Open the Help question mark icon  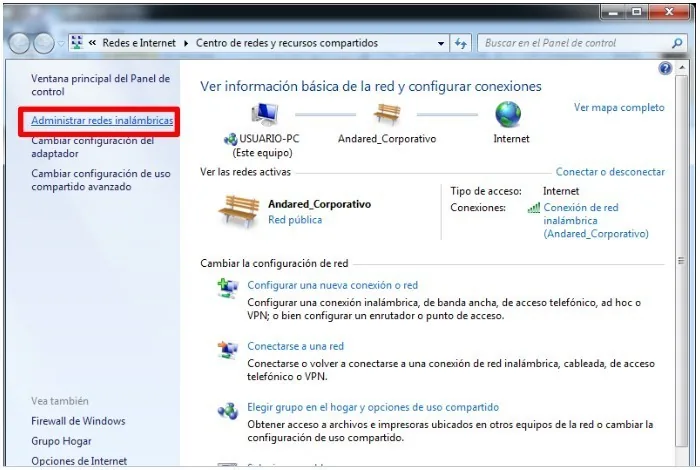pyautogui.click(x=665, y=68)
